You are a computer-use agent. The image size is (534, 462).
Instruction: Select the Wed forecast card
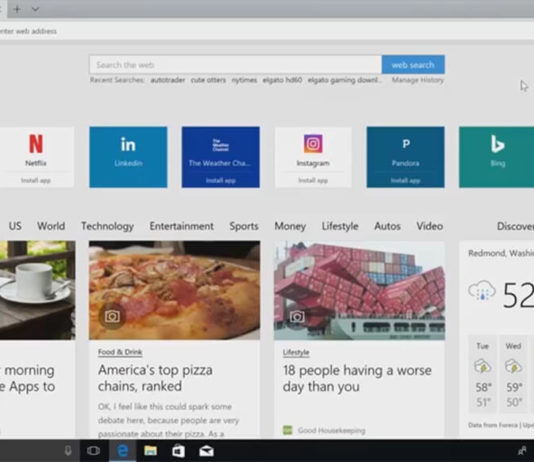click(x=514, y=373)
